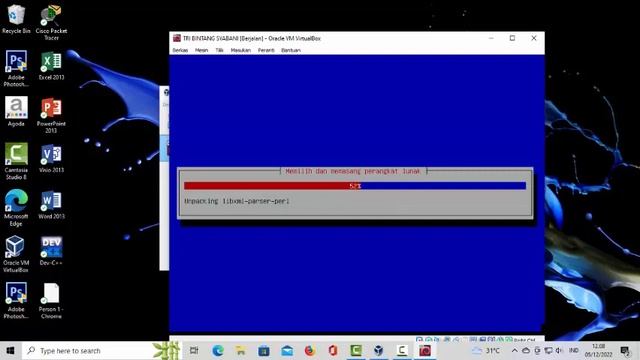The width and height of the screenshot is (640, 360).
Task: Click the VirtualBox window title bar icon
Action: tap(177, 38)
